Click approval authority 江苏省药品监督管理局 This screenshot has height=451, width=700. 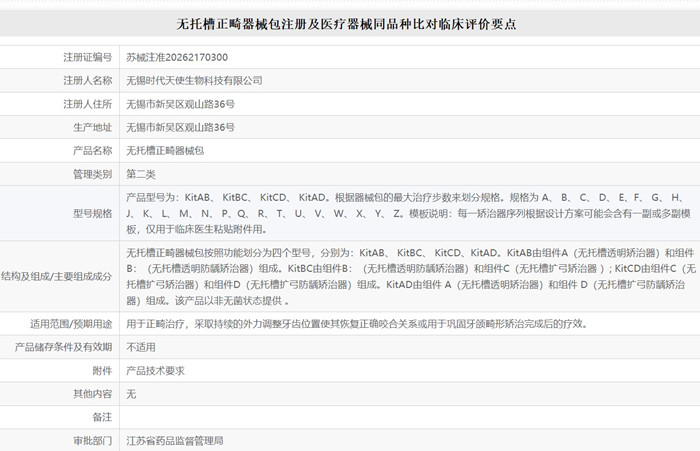175,441
